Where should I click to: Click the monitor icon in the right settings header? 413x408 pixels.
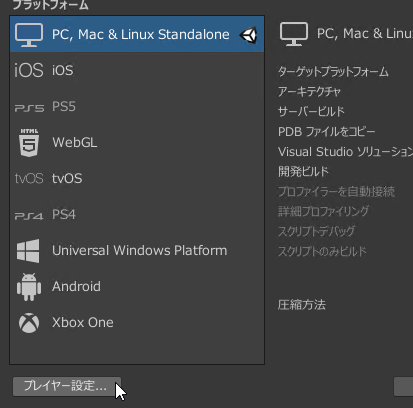[x=294, y=34]
